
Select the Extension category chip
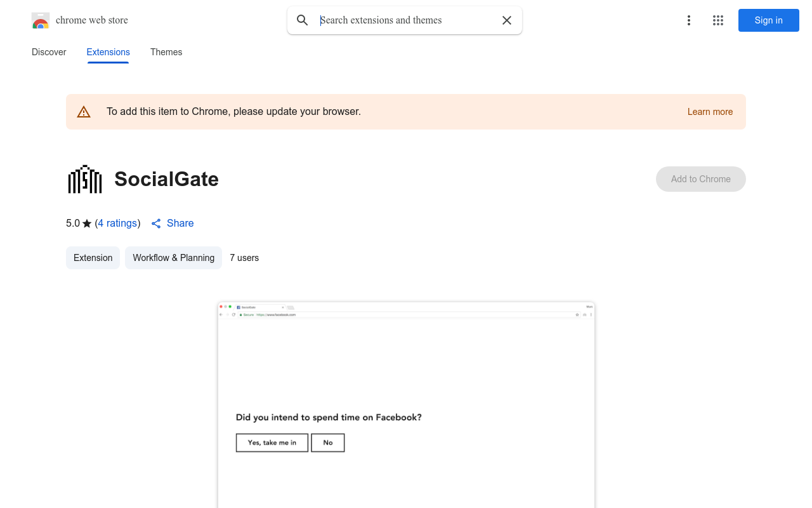[x=93, y=258]
